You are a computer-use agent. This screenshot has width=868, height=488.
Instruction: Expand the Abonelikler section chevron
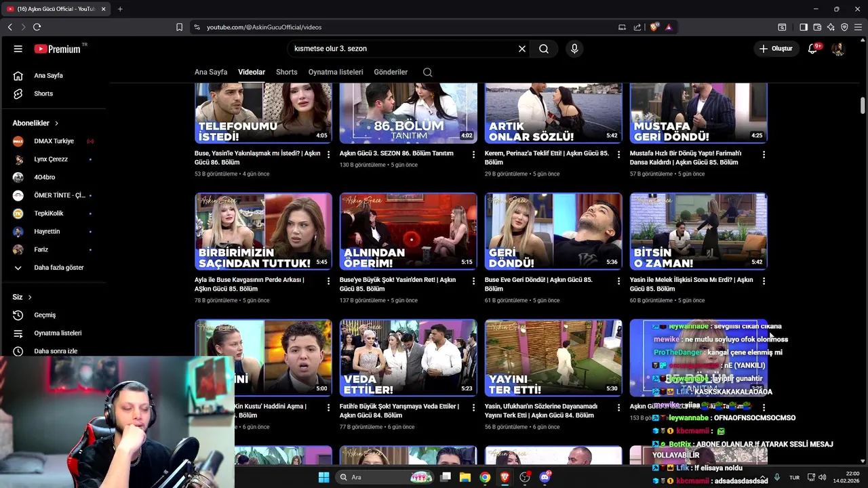(x=56, y=123)
